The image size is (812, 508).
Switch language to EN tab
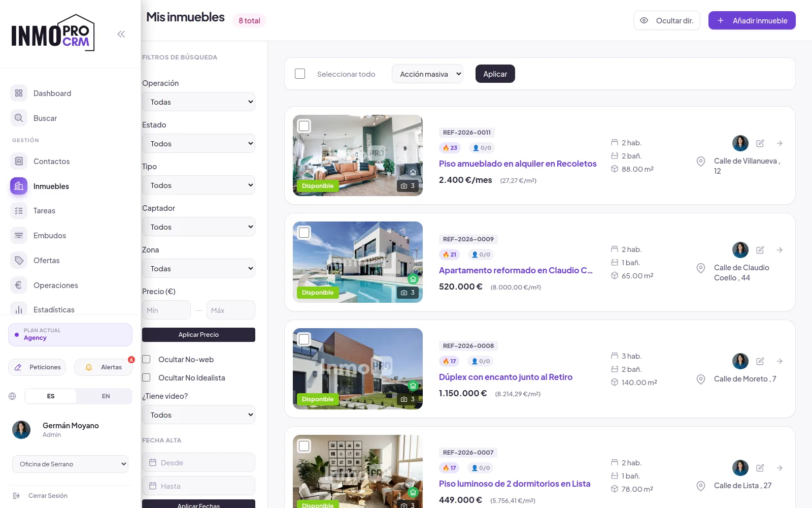pos(106,396)
